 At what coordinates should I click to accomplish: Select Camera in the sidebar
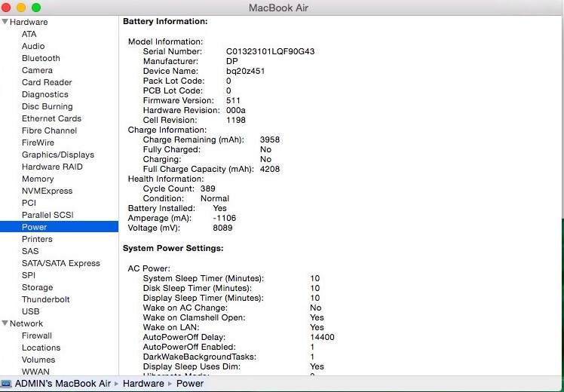[37, 70]
